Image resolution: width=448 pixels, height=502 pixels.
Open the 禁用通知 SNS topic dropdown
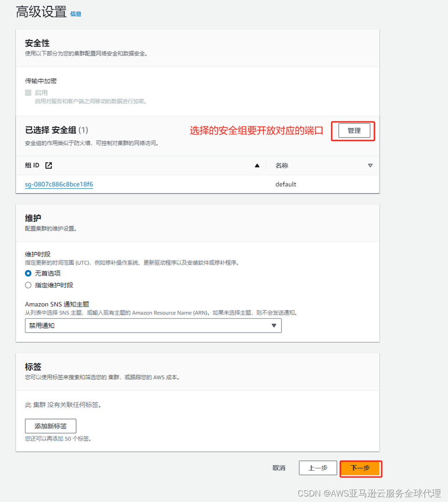coord(152,325)
